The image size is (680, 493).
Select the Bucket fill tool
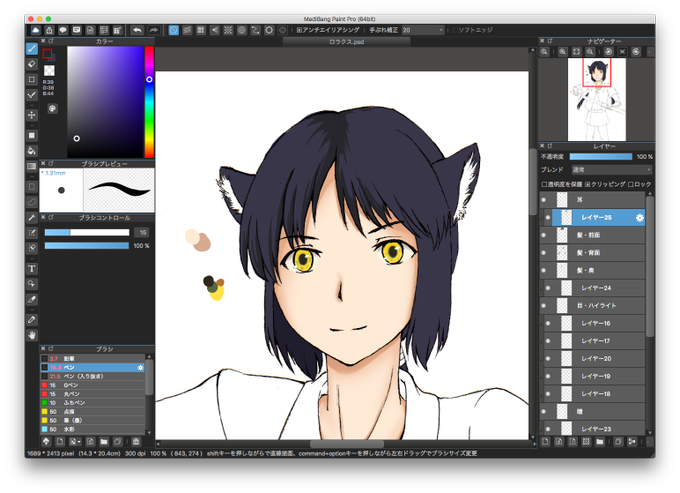32,151
